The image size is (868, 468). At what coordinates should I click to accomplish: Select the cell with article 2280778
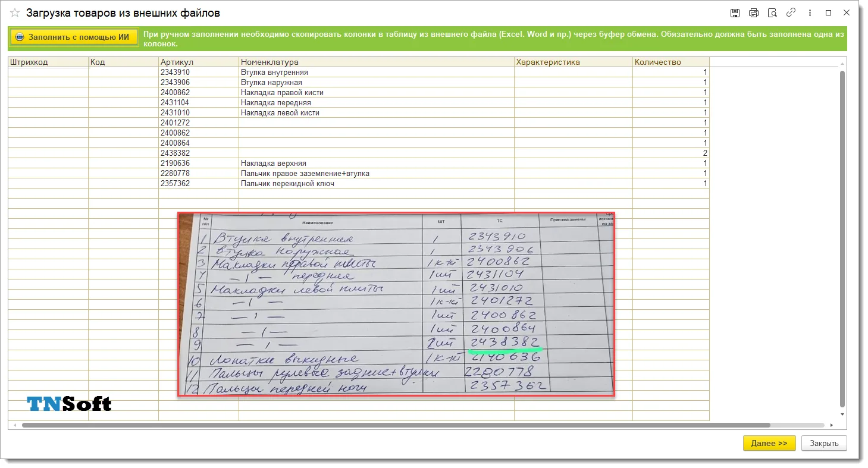(199, 173)
